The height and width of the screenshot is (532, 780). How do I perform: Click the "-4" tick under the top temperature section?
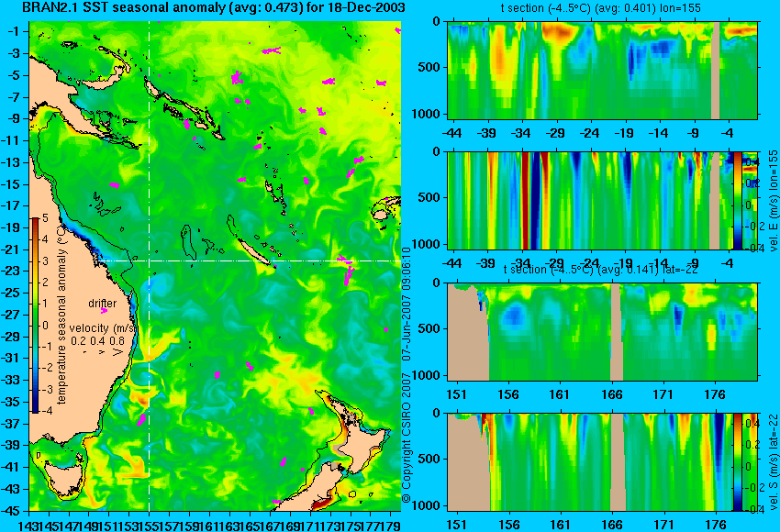click(728, 133)
